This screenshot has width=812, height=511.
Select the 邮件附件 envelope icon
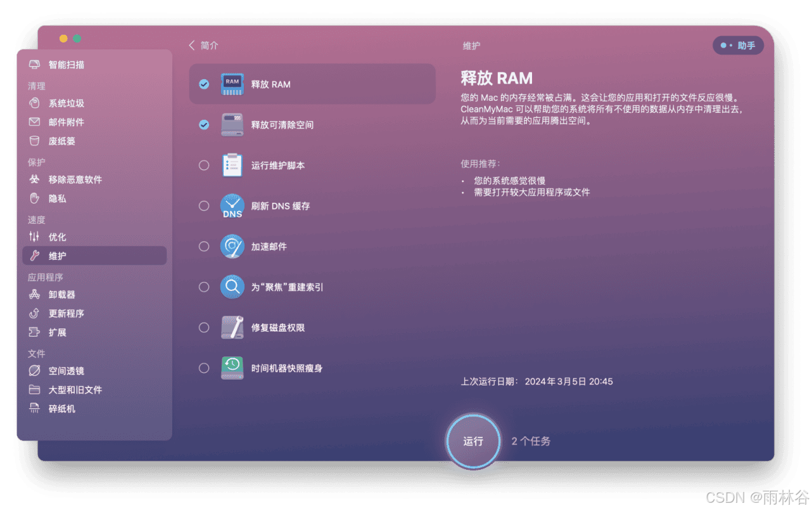pos(35,122)
